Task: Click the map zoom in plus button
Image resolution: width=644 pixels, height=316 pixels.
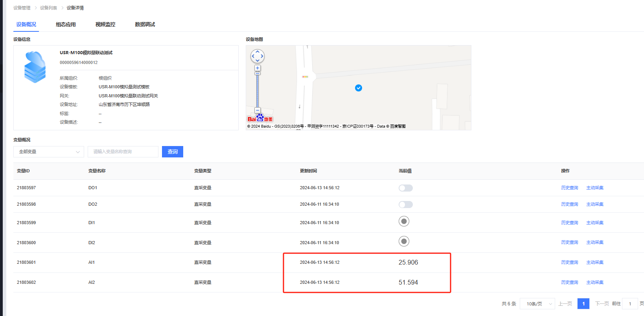Action: (258, 68)
